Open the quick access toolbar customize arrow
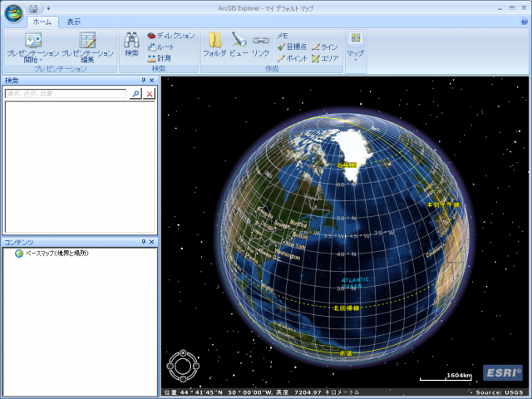The image size is (532, 399). coord(48,8)
